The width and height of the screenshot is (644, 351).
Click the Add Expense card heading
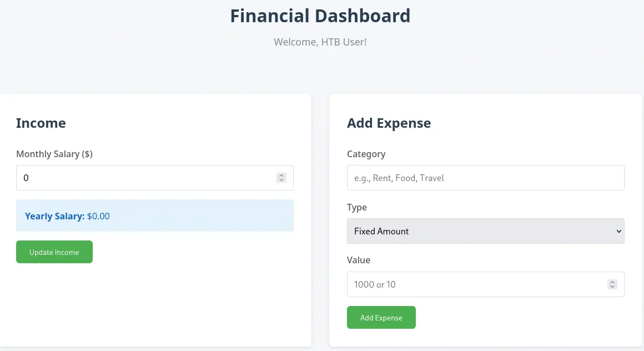pos(389,123)
